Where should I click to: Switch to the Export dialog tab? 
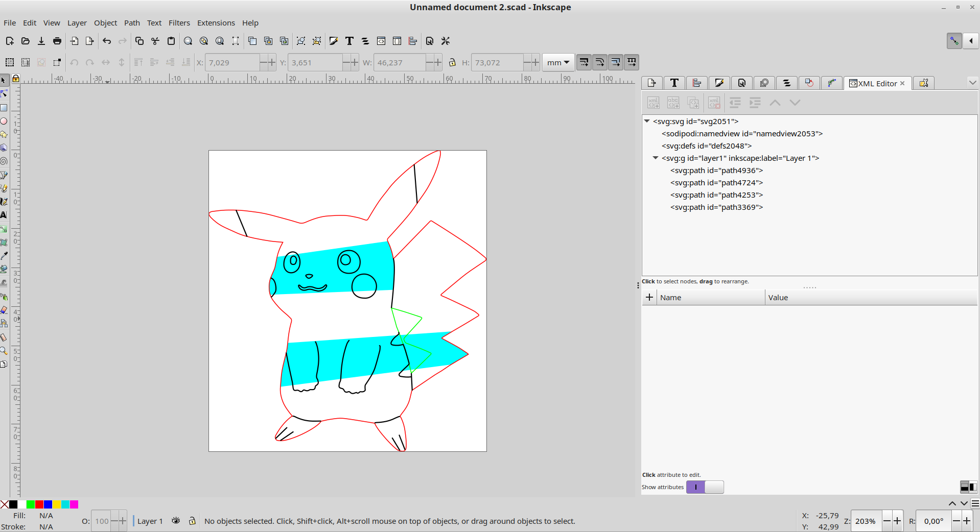652,83
